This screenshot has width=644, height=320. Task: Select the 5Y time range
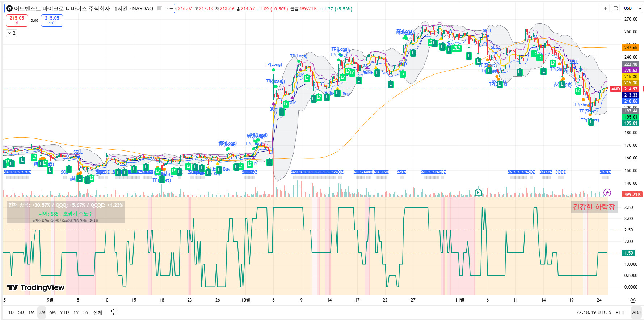pyautogui.click(x=86, y=312)
